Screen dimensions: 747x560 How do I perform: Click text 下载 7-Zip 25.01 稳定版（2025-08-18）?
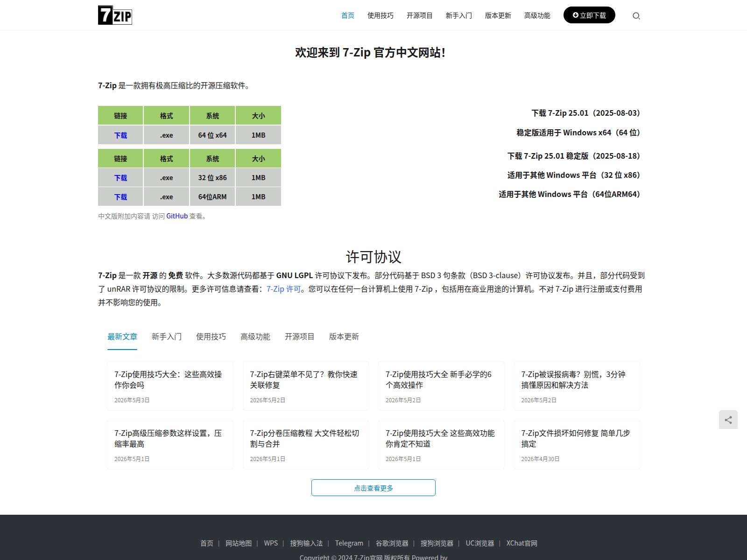(x=574, y=156)
